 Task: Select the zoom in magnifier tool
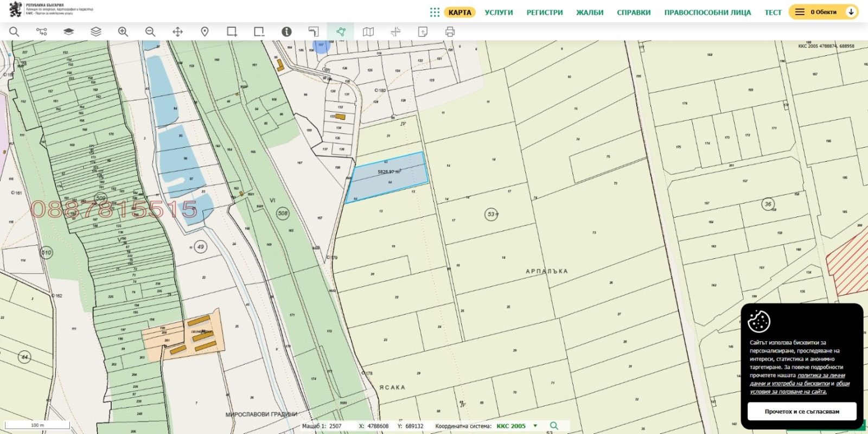[x=123, y=32]
